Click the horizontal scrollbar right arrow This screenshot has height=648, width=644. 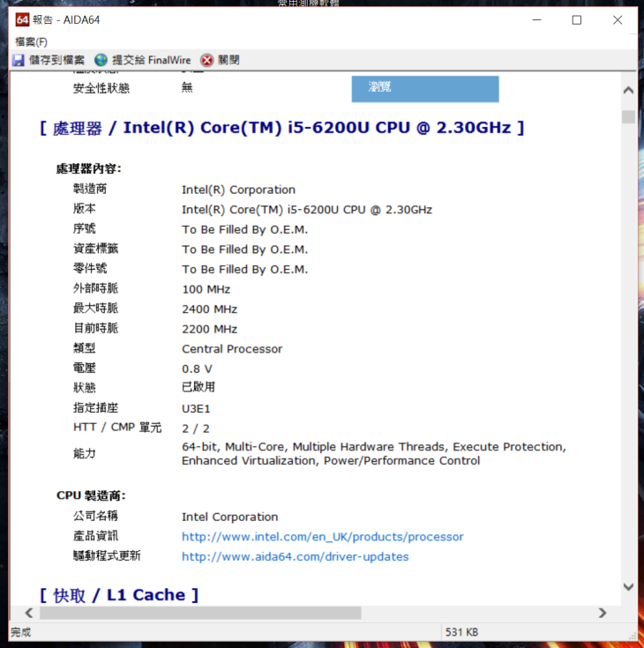tap(603, 613)
